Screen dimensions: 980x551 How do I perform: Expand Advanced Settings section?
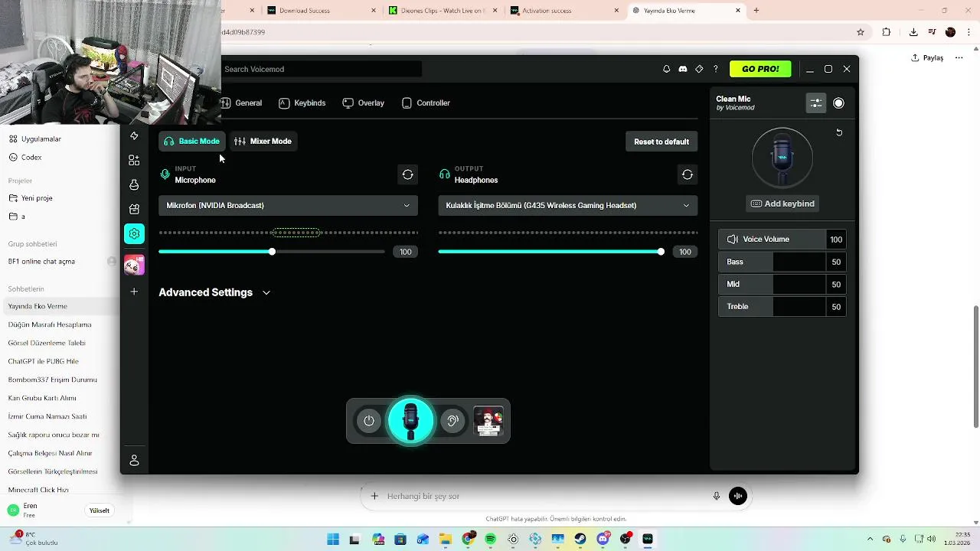click(x=214, y=292)
